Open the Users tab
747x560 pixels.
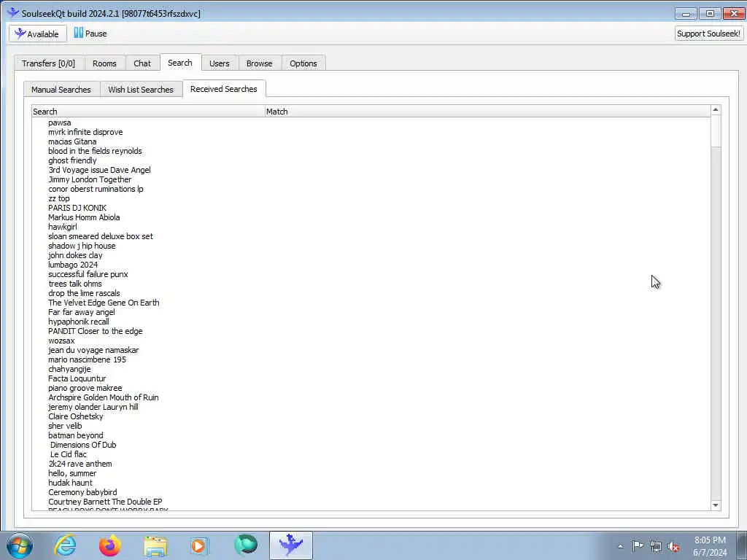[x=219, y=63]
